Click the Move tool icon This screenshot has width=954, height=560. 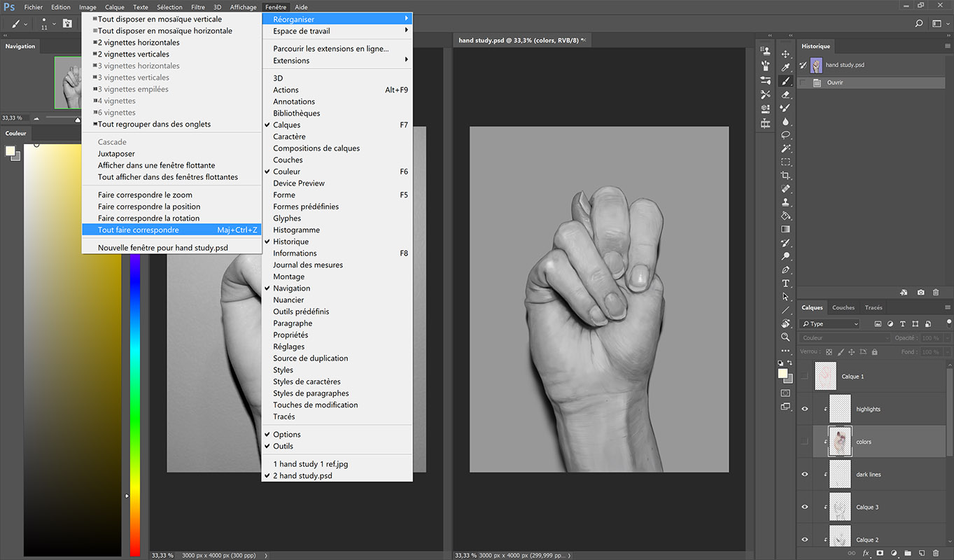coord(785,54)
